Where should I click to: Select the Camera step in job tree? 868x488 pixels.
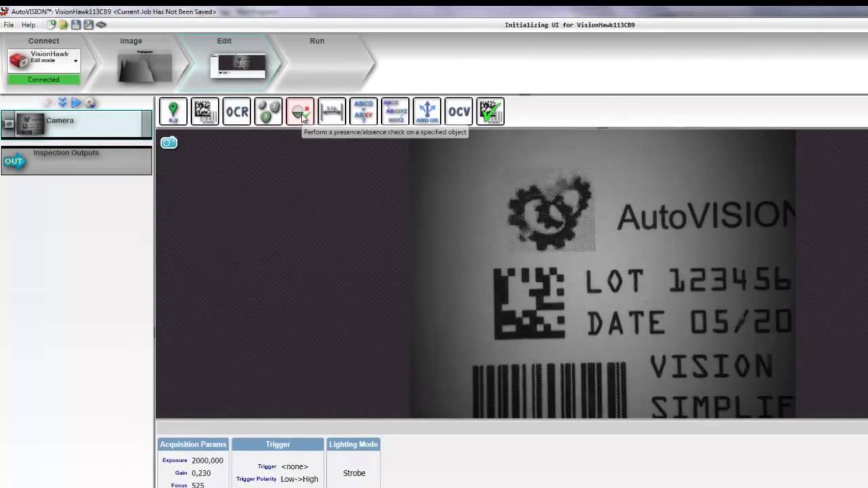point(76,124)
